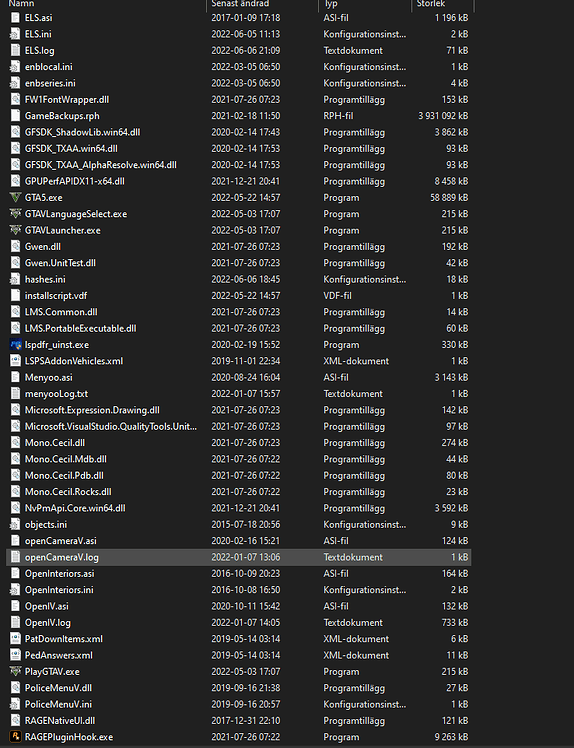Image resolution: width=574 pixels, height=748 pixels.
Task: Click the enblocal.ini file icon
Action: point(16,67)
